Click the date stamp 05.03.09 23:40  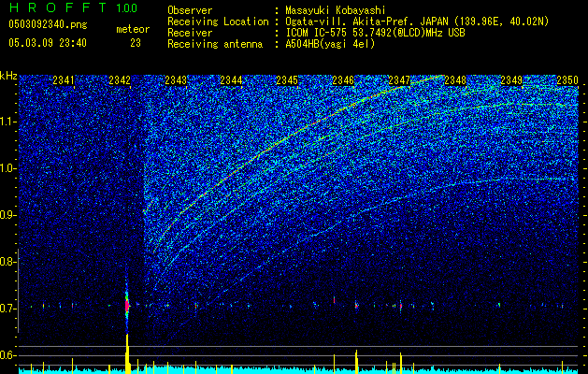click(x=48, y=43)
